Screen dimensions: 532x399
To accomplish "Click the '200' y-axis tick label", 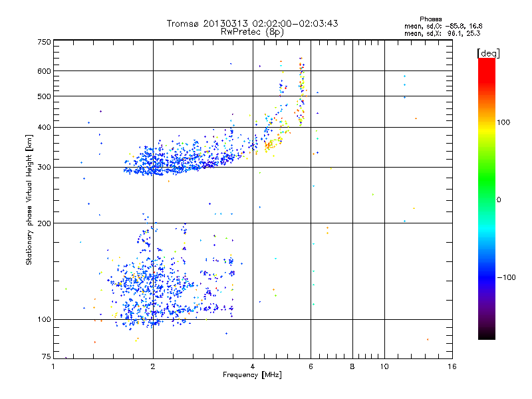I will click(44, 223).
